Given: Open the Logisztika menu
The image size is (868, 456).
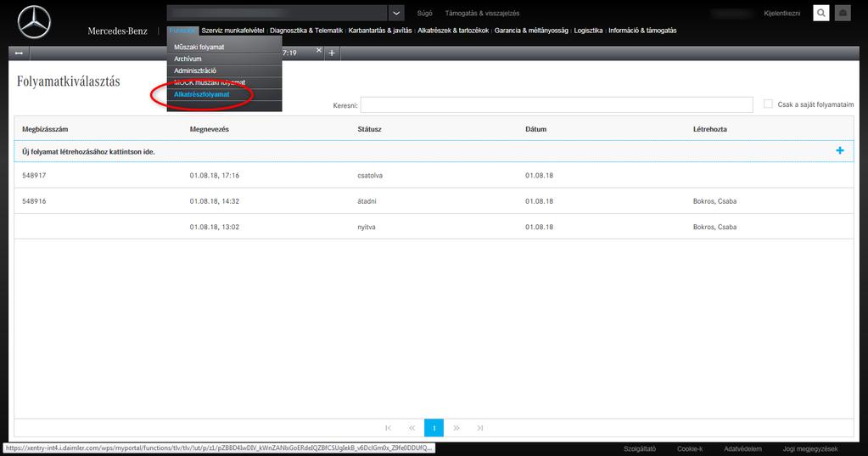Looking at the screenshot, I should pyautogui.click(x=588, y=31).
